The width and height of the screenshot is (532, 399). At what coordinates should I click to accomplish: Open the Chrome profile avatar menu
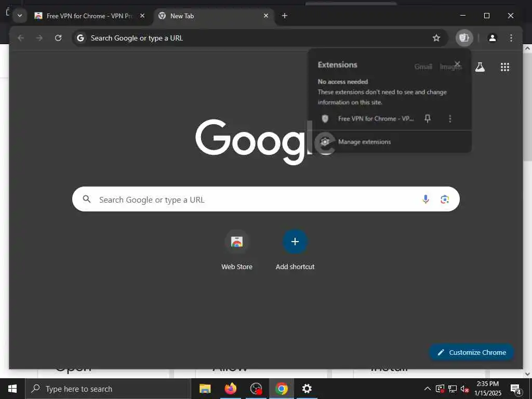[x=493, y=37]
